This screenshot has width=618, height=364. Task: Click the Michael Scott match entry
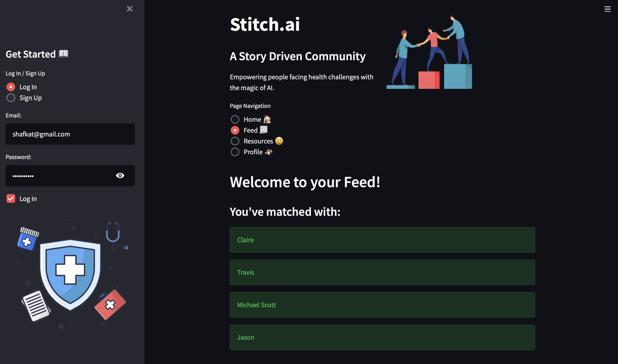click(x=382, y=305)
